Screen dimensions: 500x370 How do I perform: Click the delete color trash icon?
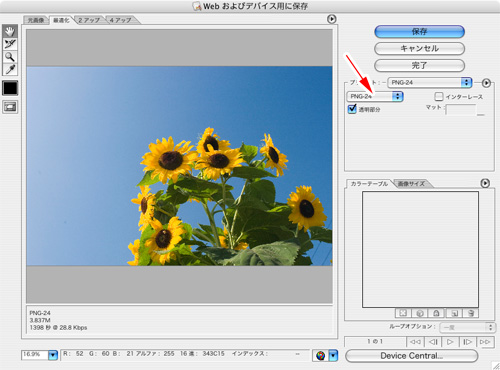[x=471, y=313]
